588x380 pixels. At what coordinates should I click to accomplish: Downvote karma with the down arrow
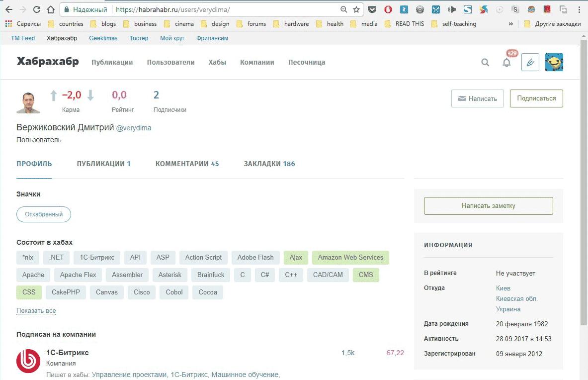[90, 95]
